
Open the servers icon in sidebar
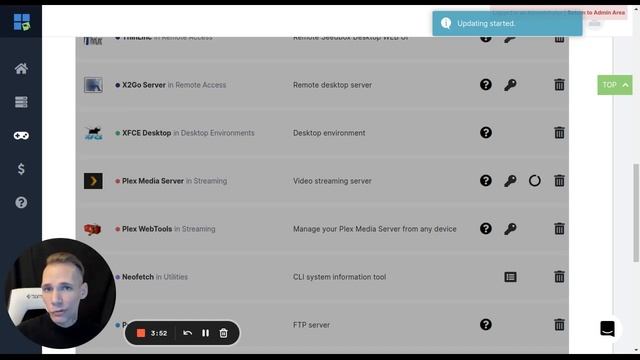[x=21, y=102]
